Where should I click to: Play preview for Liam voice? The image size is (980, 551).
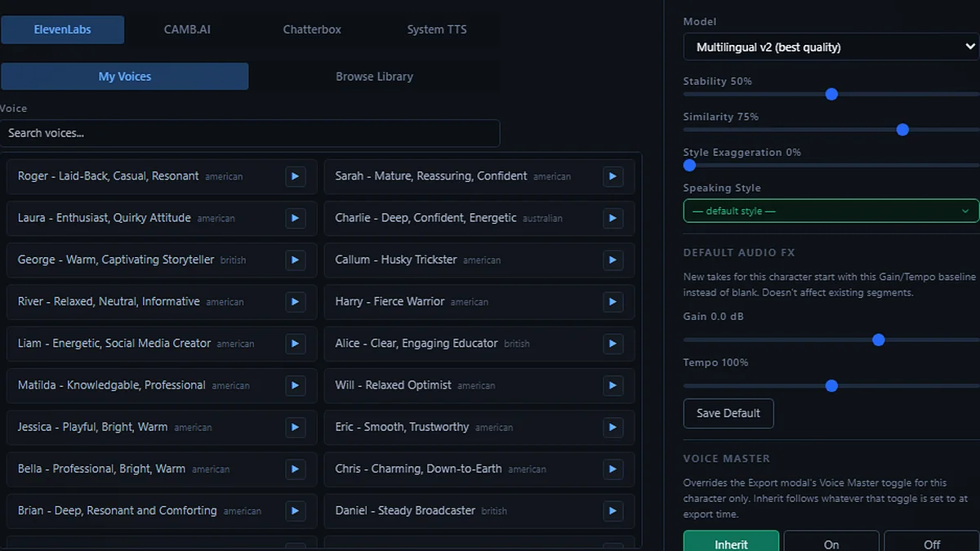[295, 344]
